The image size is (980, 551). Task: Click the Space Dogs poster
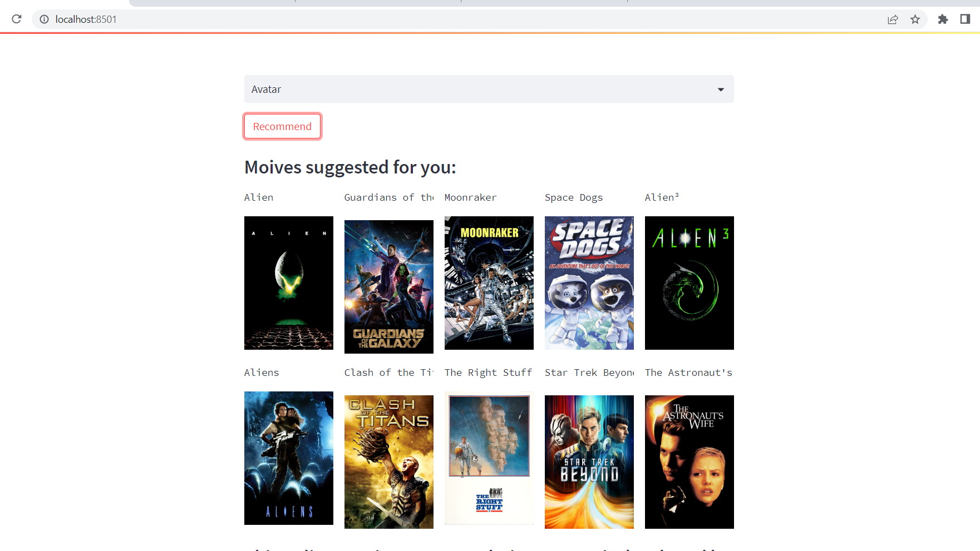point(589,283)
